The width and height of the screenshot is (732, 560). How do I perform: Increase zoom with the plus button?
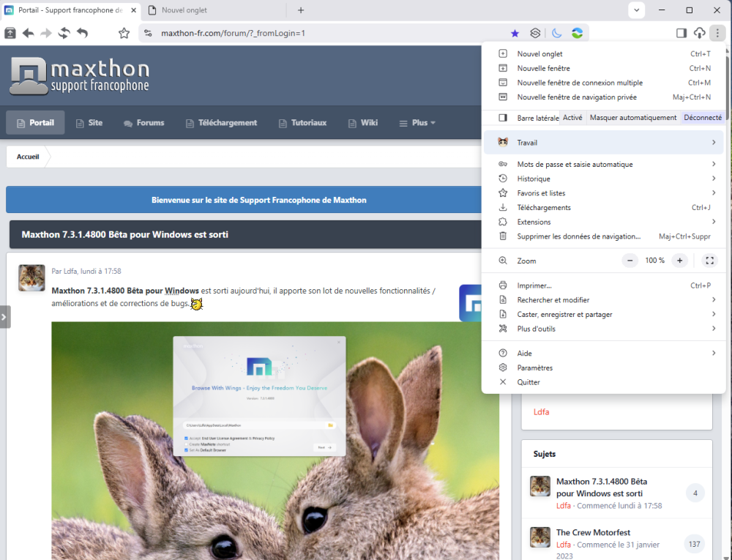[x=679, y=261]
